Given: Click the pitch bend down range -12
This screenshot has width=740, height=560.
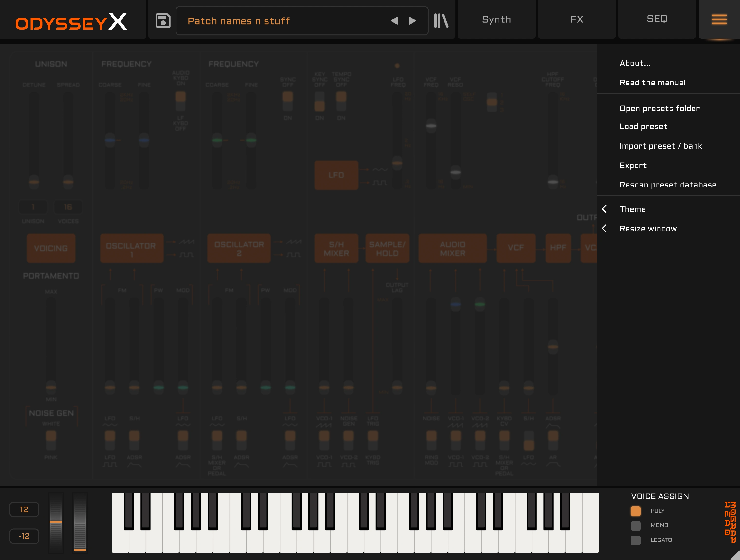Looking at the screenshot, I should click(x=24, y=536).
